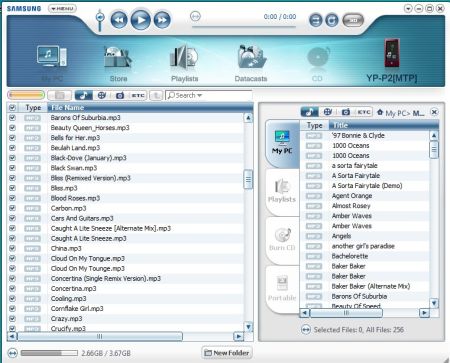Screen dimensions: 450x363
Task: Select Bells for Her.mp3 file
Action: point(75,138)
